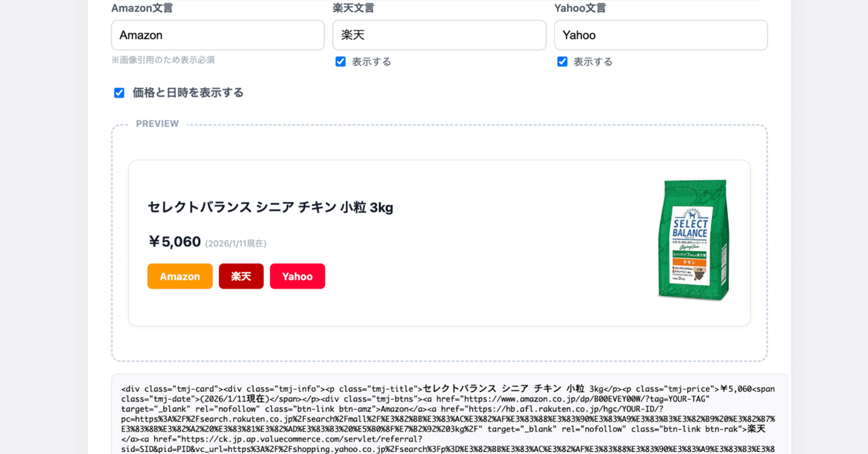Click the ￥5,060 price text

point(174,242)
